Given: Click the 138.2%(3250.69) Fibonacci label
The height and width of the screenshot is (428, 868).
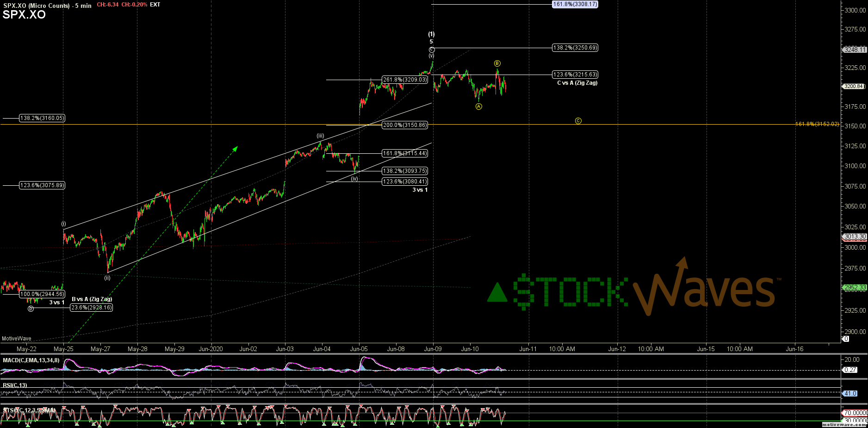Looking at the screenshot, I should tap(575, 48).
